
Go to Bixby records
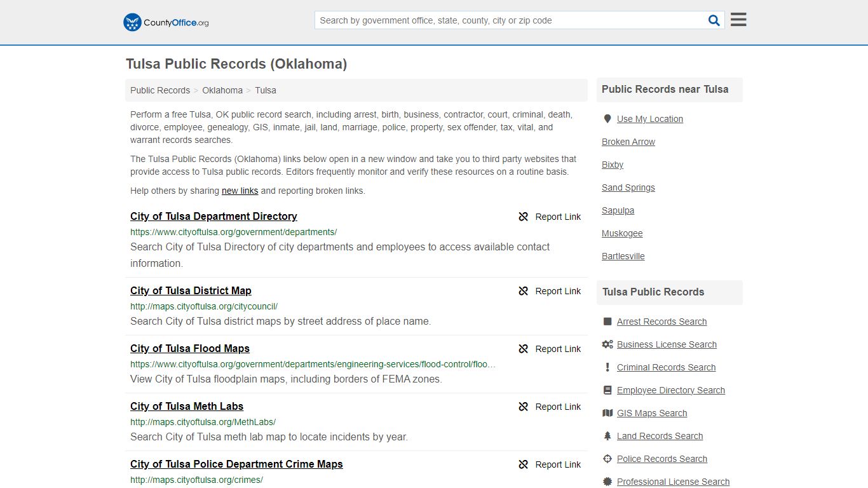[613, 165]
